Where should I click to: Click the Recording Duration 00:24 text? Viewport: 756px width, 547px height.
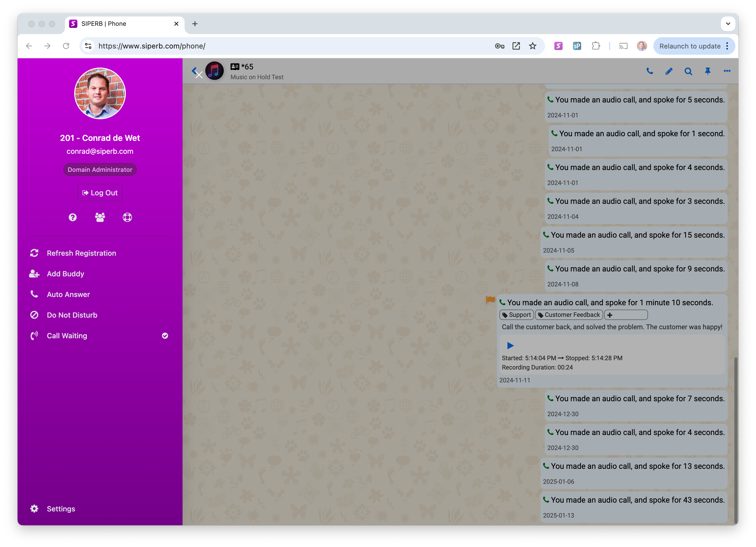point(537,367)
